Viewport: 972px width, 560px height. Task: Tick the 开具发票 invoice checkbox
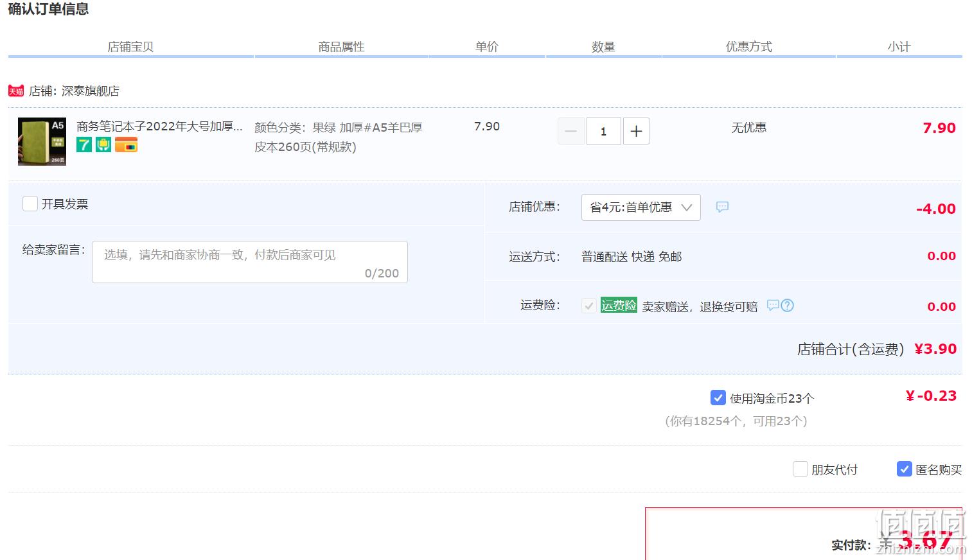30,204
